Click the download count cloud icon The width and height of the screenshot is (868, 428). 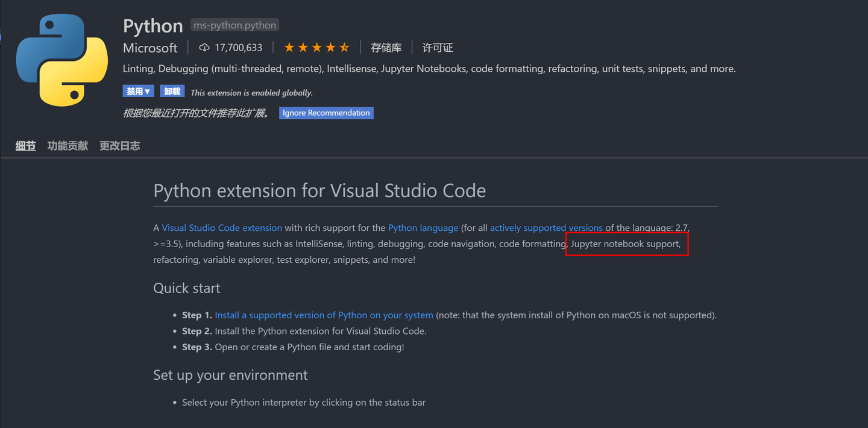(x=204, y=48)
